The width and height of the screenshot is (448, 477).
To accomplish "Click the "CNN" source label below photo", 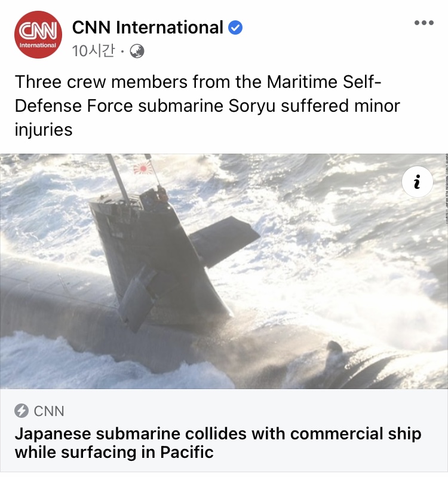I will [49, 411].
